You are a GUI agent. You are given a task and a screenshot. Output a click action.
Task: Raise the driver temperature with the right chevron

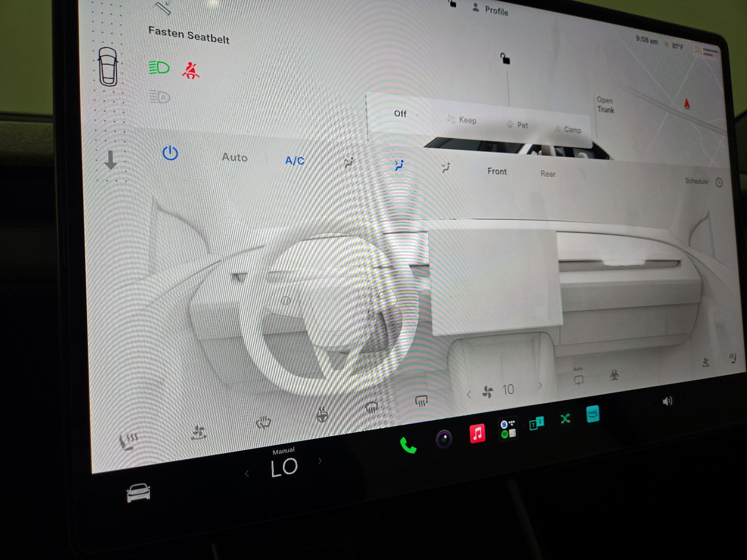[320, 461]
